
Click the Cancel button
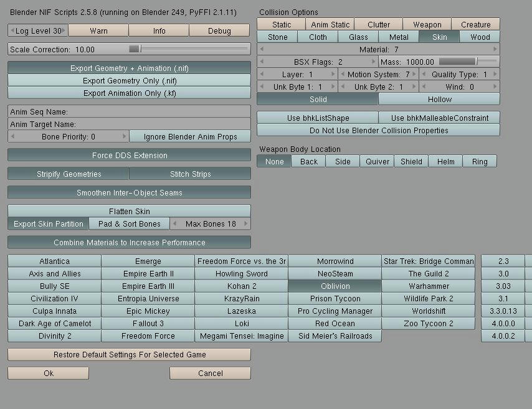(x=210, y=373)
